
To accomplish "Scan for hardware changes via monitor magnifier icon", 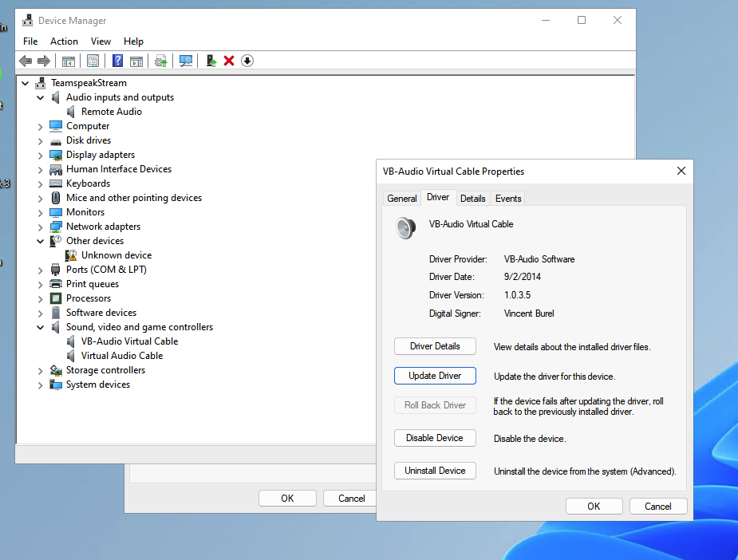I will coord(186,61).
